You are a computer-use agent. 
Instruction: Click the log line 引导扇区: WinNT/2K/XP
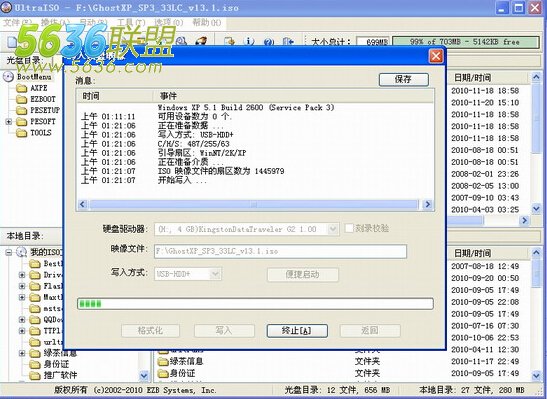202,153
